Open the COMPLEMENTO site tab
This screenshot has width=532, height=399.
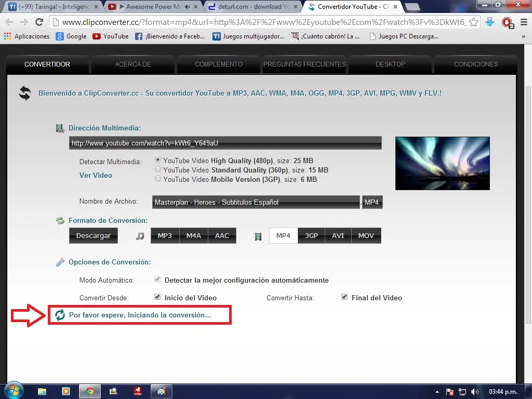click(x=219, y=64)
